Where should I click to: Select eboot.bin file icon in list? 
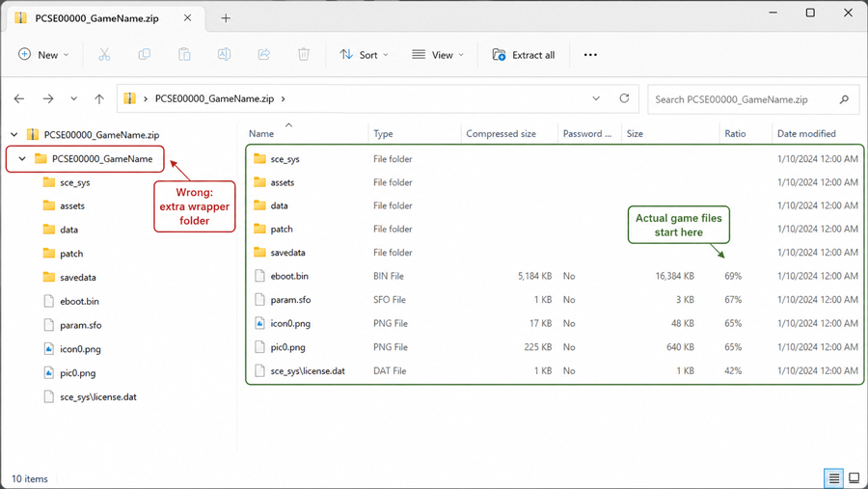coord(259,276)
